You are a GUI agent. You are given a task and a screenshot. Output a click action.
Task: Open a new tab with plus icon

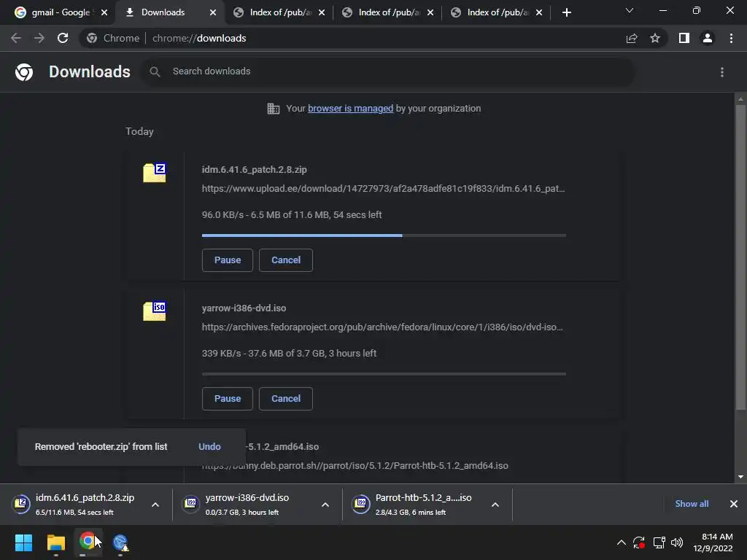click(x=566, y=13)
